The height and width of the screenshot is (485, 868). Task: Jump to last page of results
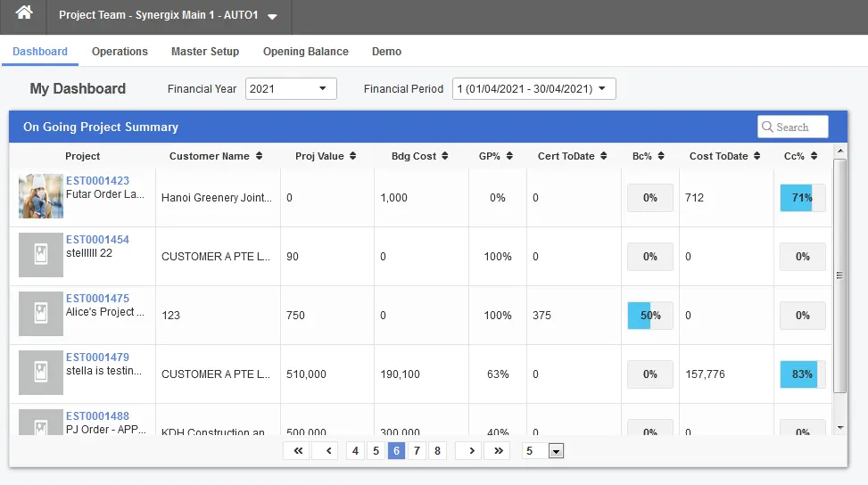pyautogui.click(x=498, y=451)
